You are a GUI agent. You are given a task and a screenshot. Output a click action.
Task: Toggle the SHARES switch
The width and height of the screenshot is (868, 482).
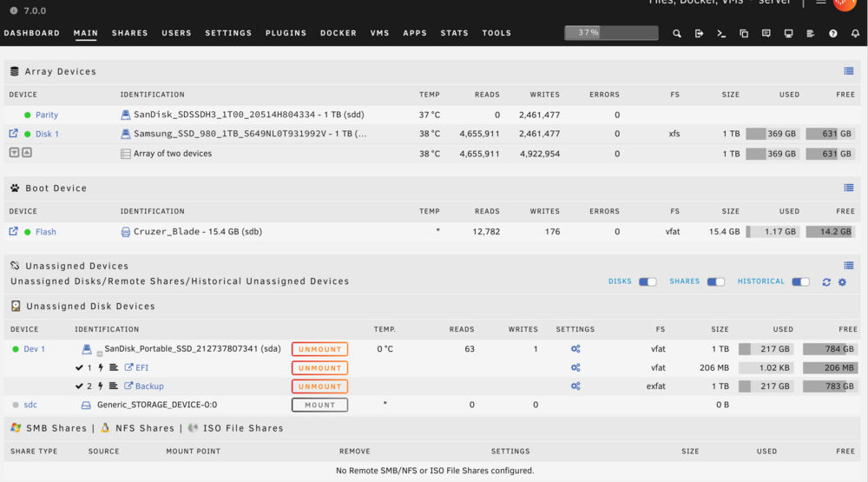pyautogui.click(x=716, y=282)
